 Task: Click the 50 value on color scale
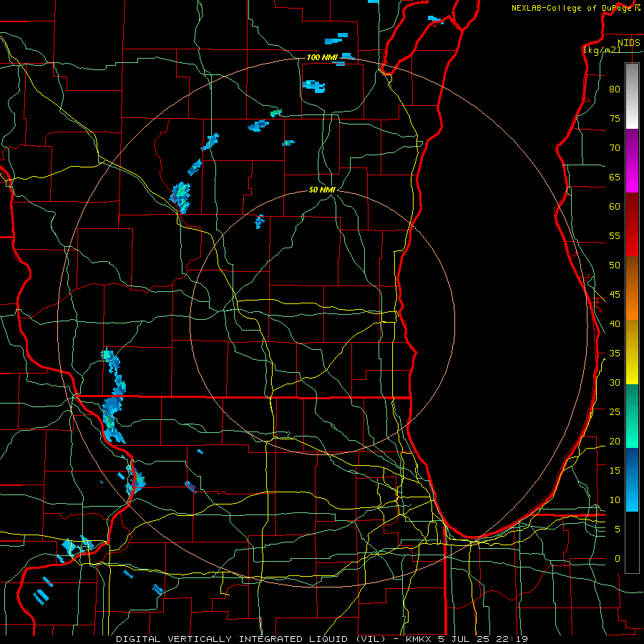(x=615, y=265)
